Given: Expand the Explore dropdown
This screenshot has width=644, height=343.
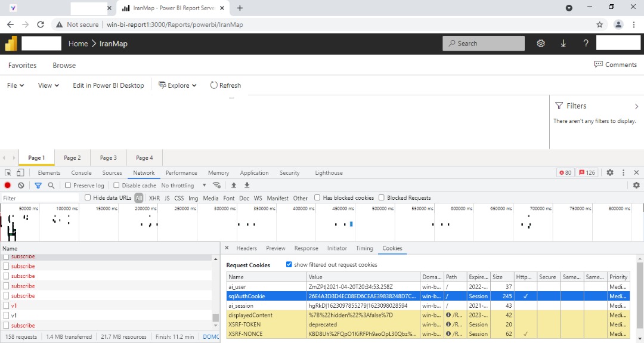Looking at the screenshot, I should pyautogui.click(x=178, y=85).
